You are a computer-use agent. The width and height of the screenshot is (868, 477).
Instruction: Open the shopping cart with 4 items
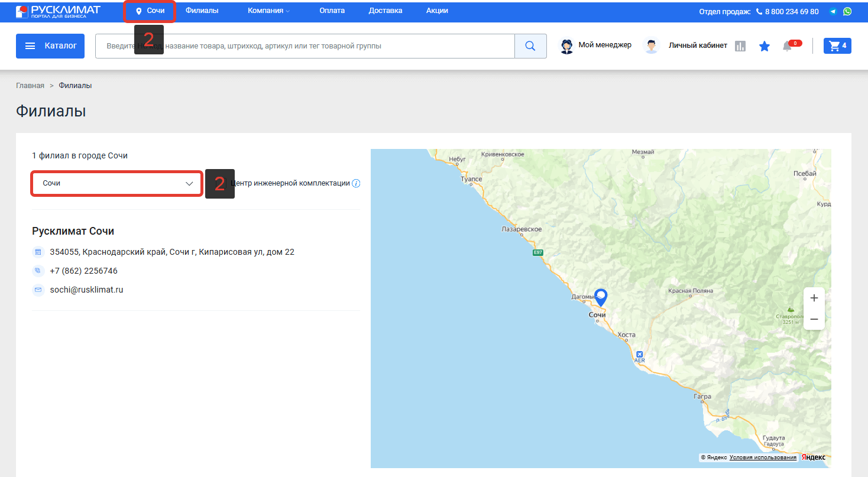[x=837, y=46]
